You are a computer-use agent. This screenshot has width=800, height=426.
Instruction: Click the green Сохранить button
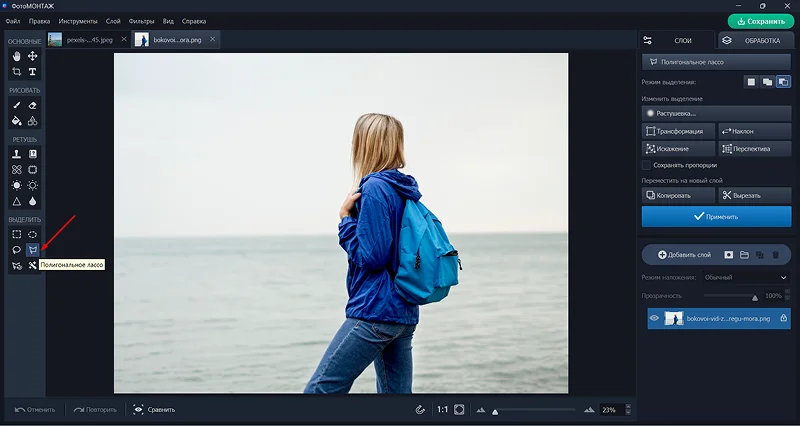pyautogui.click(x=761, y=21)
